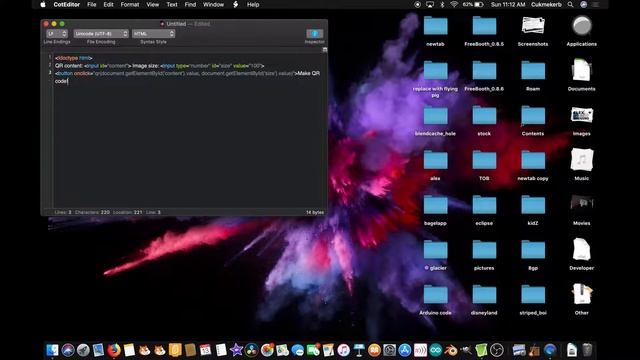Open App Store from the Dock

tap(405, 350)
